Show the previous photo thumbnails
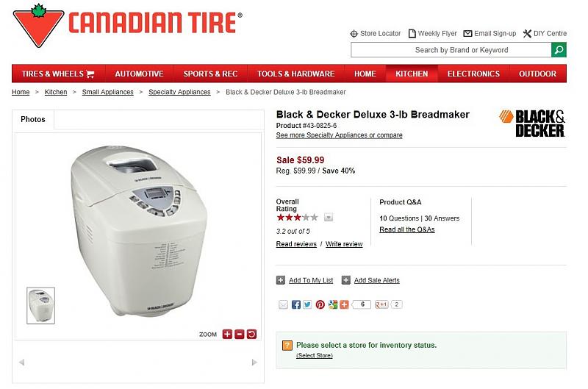 pyautogui.click(x=21, y=362)
